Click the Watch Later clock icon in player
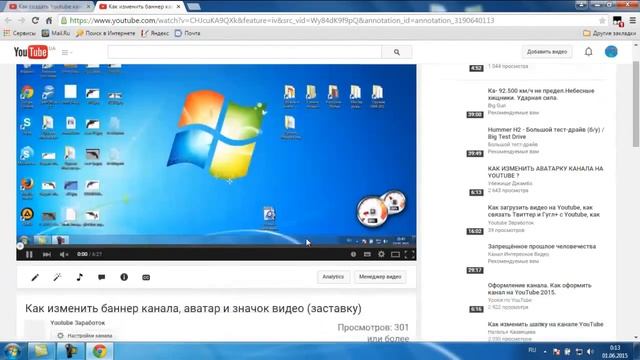The height and width of the screenshot is (360, 640). tap(353, 254)
